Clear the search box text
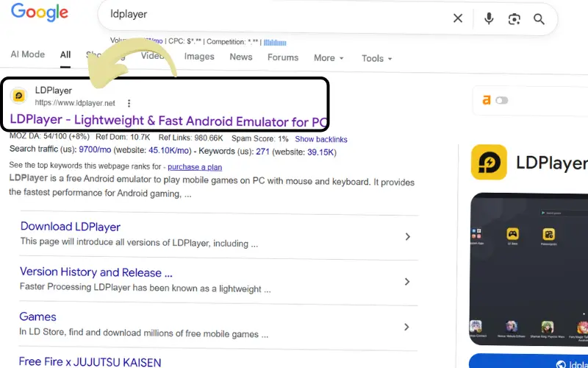This screenshot has width=588, height=368. pyautogui.click(x=458, y=18)
